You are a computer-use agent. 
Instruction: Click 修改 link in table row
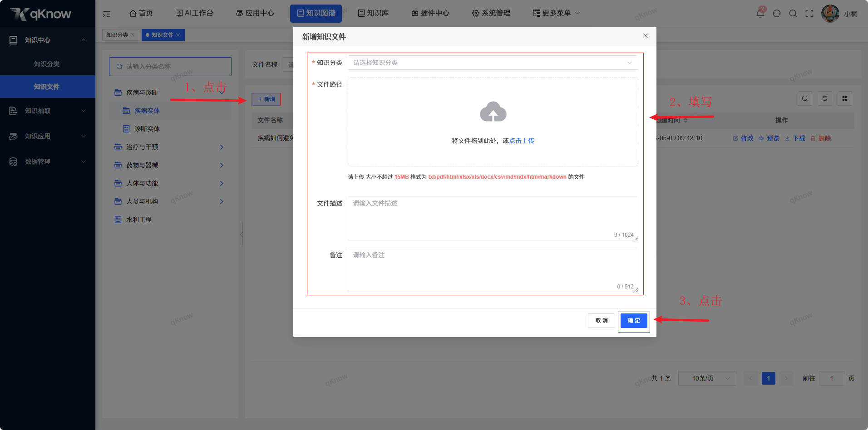point(743,138)
